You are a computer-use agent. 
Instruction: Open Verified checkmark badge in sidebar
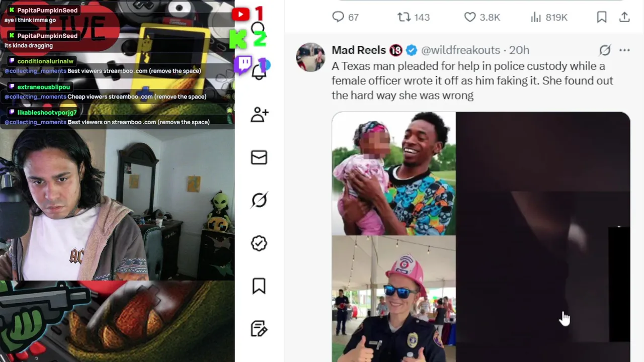(259, 243)
